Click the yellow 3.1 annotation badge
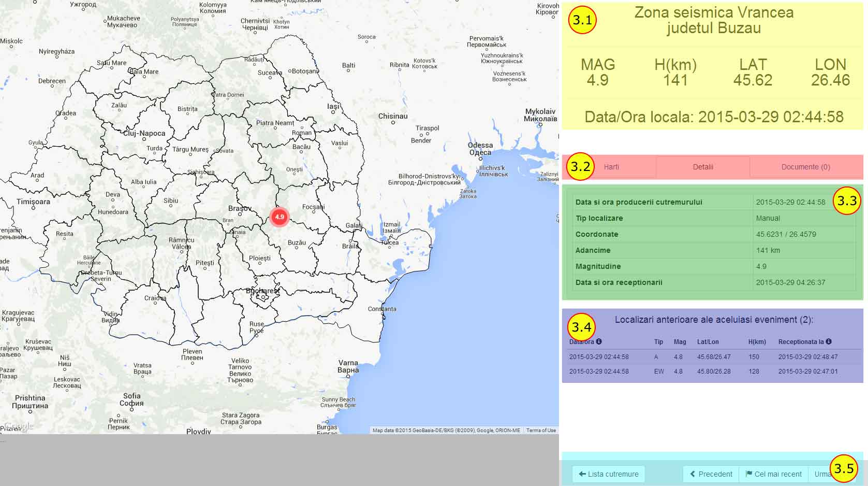The width and height of the screenshot is (868, 486). (x=582, y=20)
